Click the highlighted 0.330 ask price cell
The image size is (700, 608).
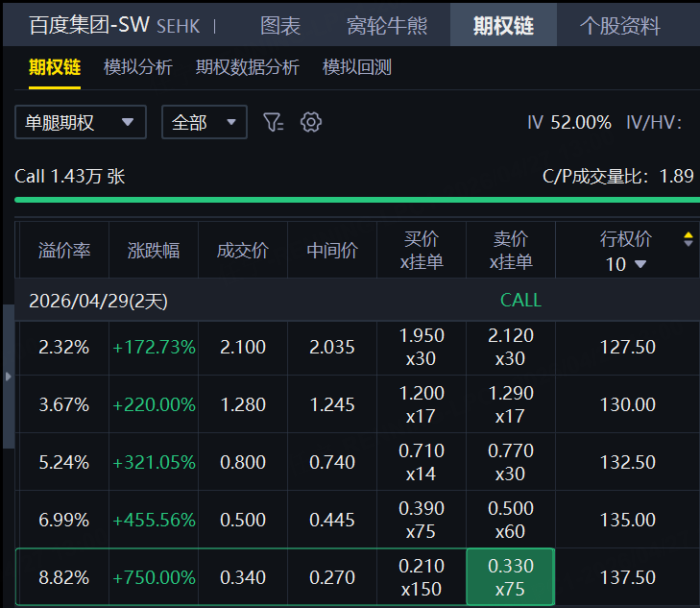[x=511, y=577]
